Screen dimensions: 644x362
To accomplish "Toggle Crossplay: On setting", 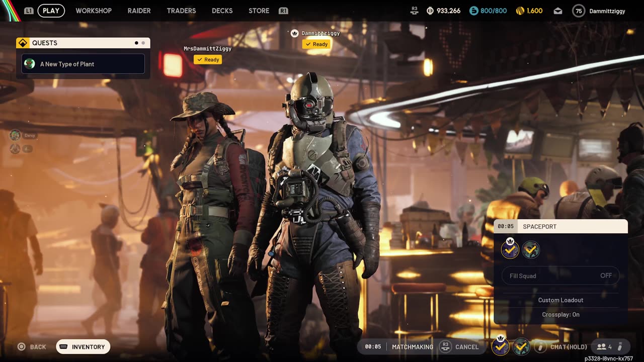I will pos(560,315).
